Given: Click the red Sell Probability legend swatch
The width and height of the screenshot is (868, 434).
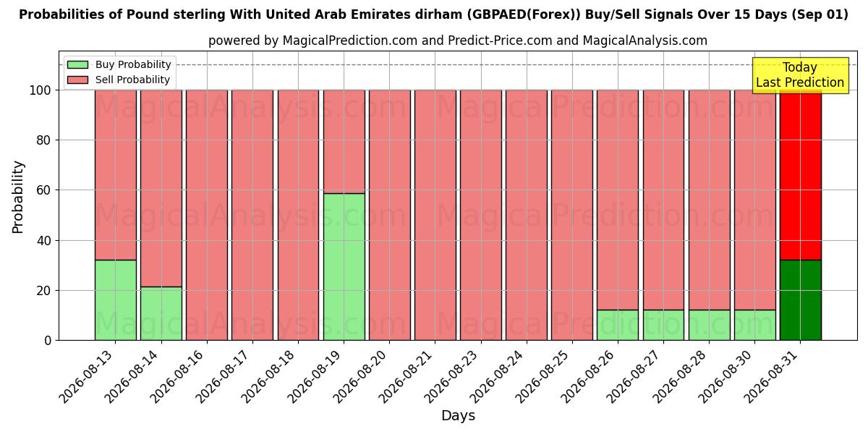Looking at the screenshot, I should (x=77, y=80).
